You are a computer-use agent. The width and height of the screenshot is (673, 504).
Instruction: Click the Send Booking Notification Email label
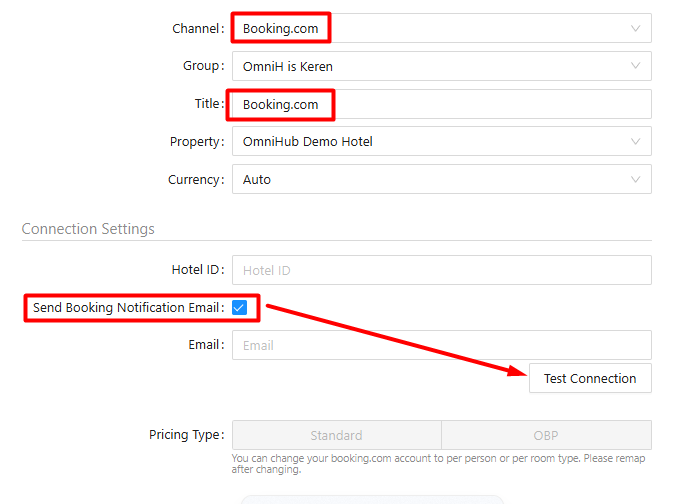click(129, 307)
